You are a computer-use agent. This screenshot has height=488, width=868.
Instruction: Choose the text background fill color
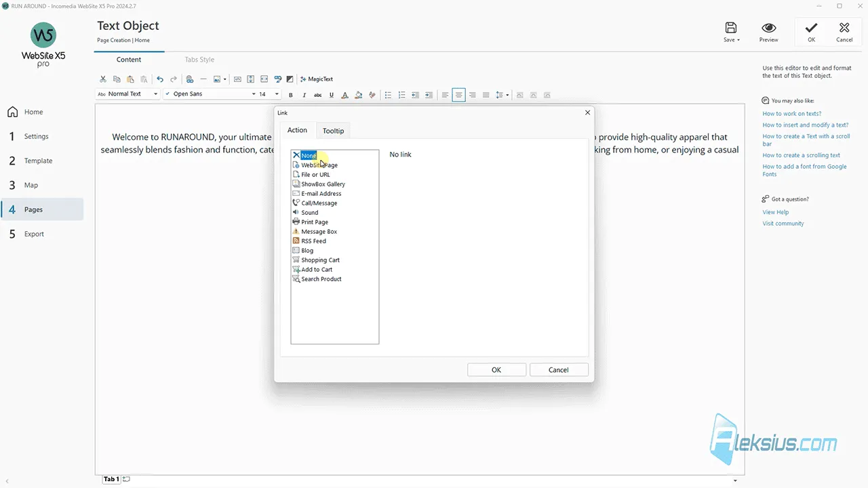(x=359, y=95)
